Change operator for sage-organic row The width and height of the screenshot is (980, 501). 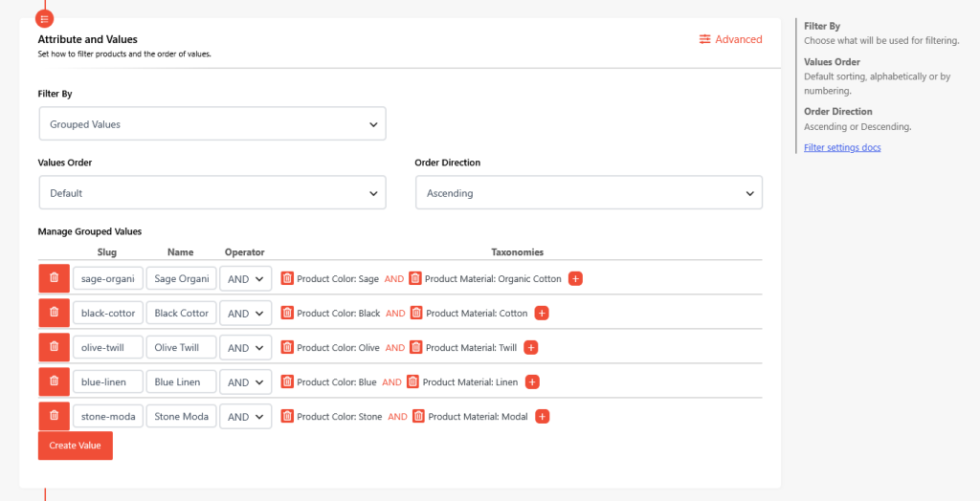246,278
